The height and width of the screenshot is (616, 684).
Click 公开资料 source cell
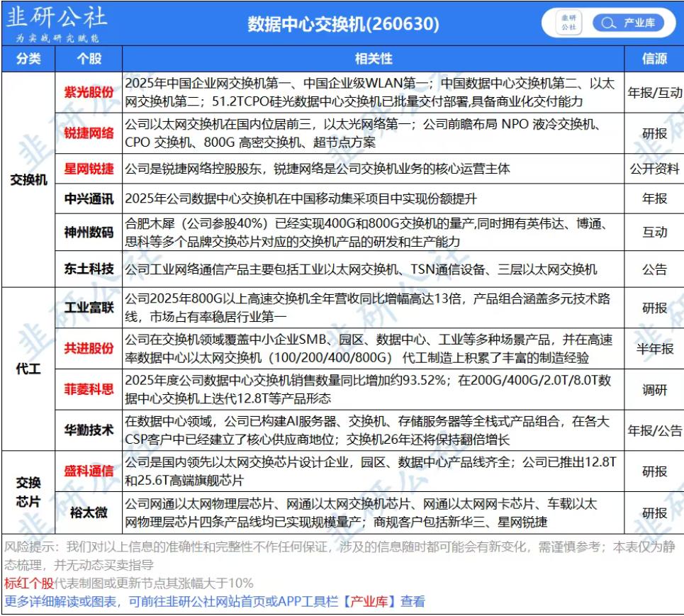[x=654, y=169]
